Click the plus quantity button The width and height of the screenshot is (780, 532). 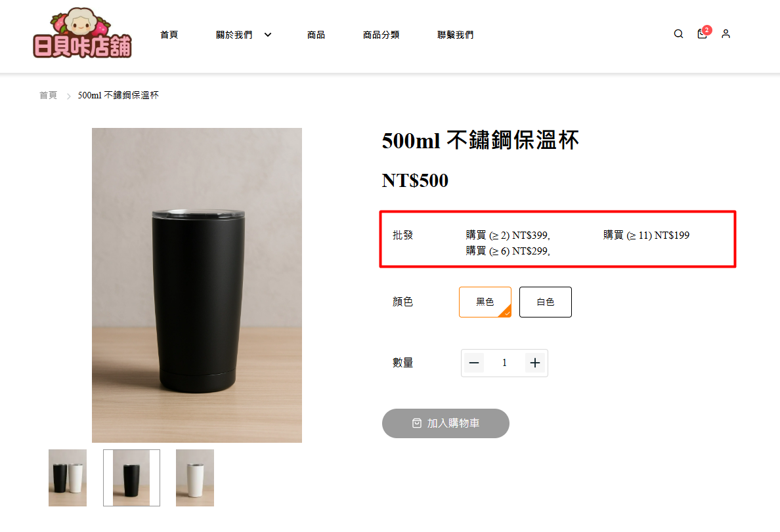tap(535, 363)
